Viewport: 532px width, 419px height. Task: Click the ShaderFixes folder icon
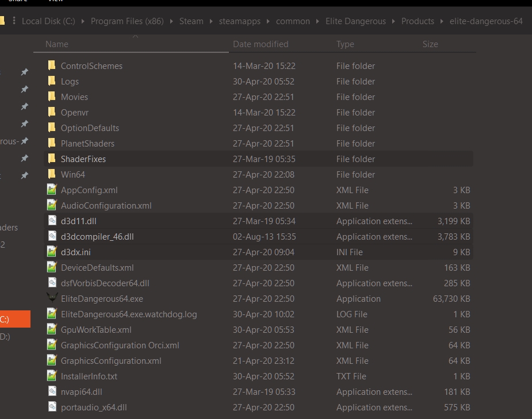(x=52, y=159)
